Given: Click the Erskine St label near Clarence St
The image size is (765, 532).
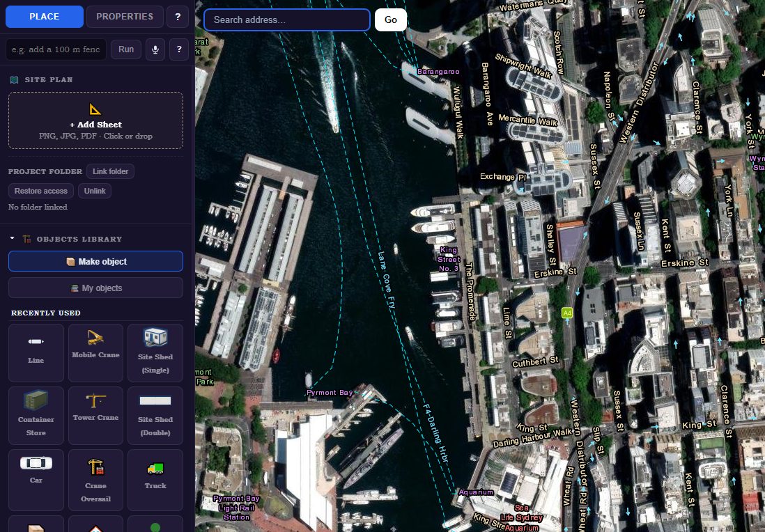Looking at the screenshot, I should click(684, 263).
